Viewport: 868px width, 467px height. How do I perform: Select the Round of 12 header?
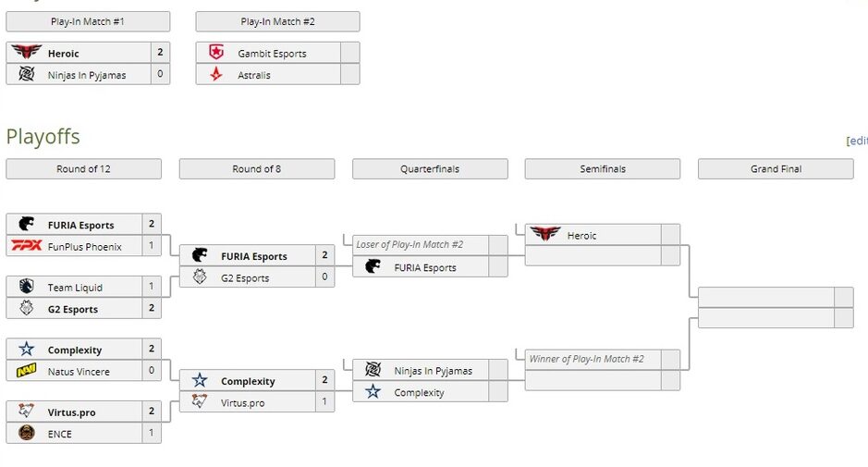pyautogui.click(x=83, y=169)
